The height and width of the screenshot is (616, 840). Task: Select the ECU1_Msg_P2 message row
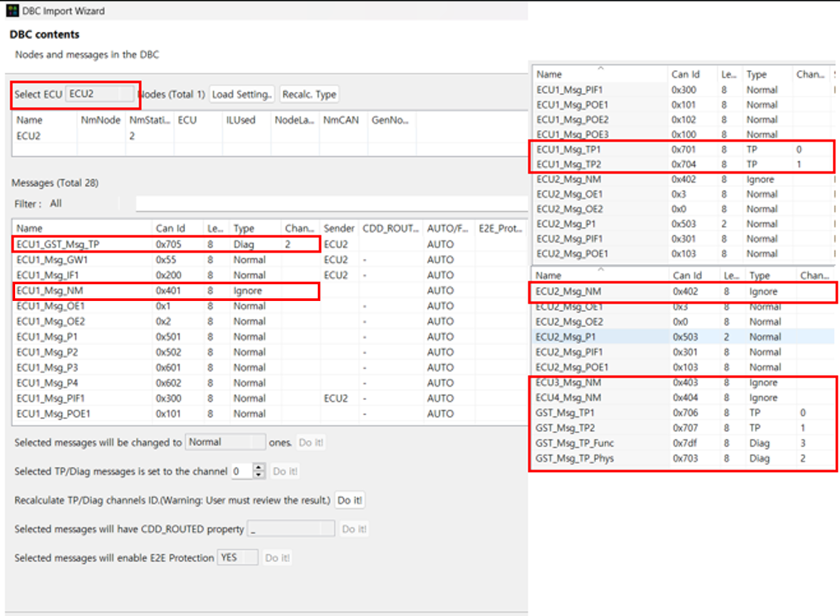(x=270, y=352)
